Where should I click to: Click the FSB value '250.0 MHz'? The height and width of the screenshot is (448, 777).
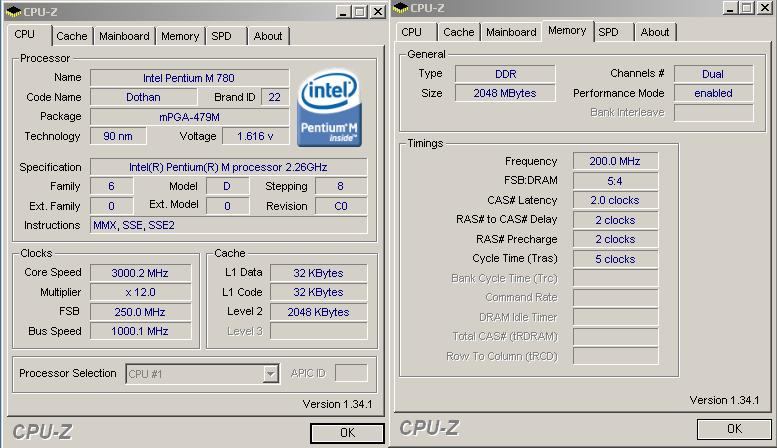coord(140,312)
